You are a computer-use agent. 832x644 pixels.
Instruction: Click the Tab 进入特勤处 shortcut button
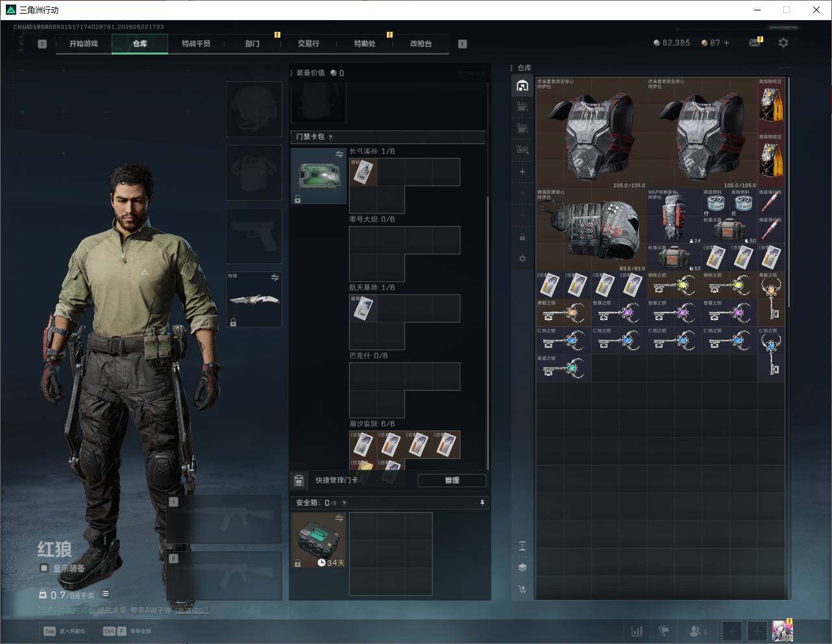[65, 631]
